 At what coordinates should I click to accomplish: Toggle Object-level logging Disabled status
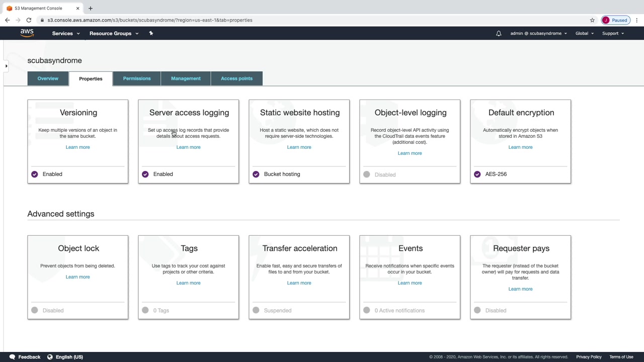(x=366, y=174)
